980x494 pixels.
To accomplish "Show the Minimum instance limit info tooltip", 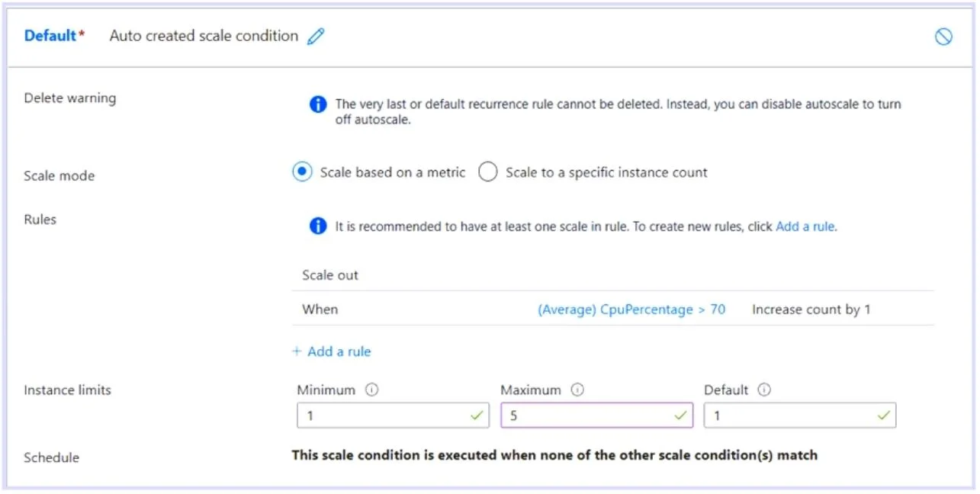I will [371, 390].
